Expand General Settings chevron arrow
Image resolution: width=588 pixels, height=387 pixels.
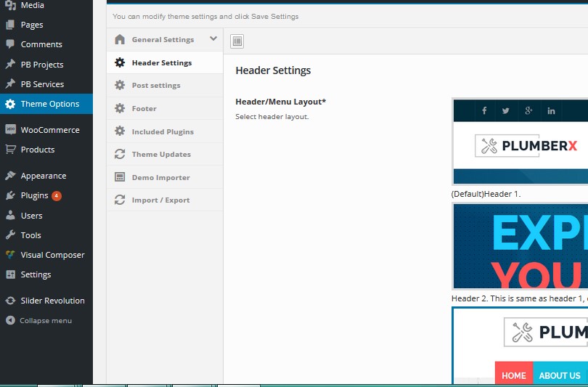pos(213,38)
